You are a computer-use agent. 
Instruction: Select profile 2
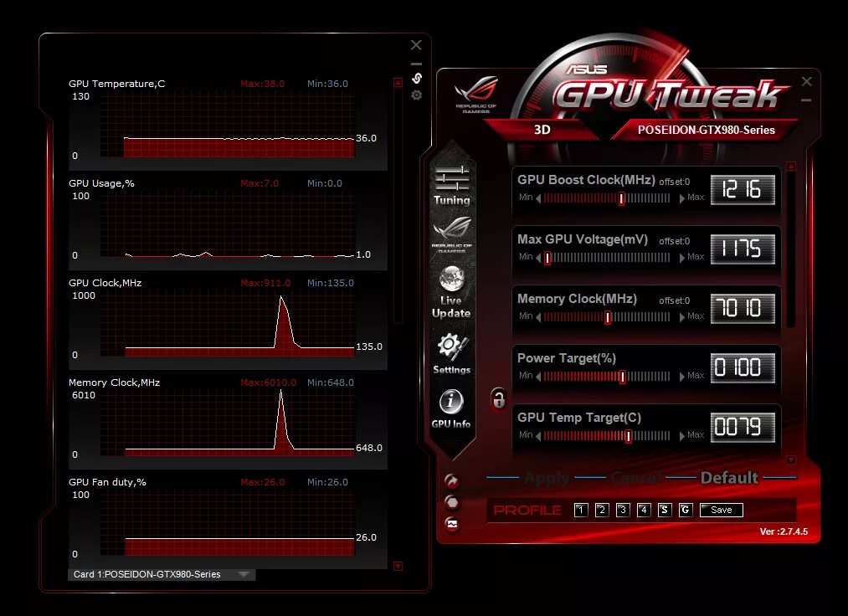tap(602, 510)
